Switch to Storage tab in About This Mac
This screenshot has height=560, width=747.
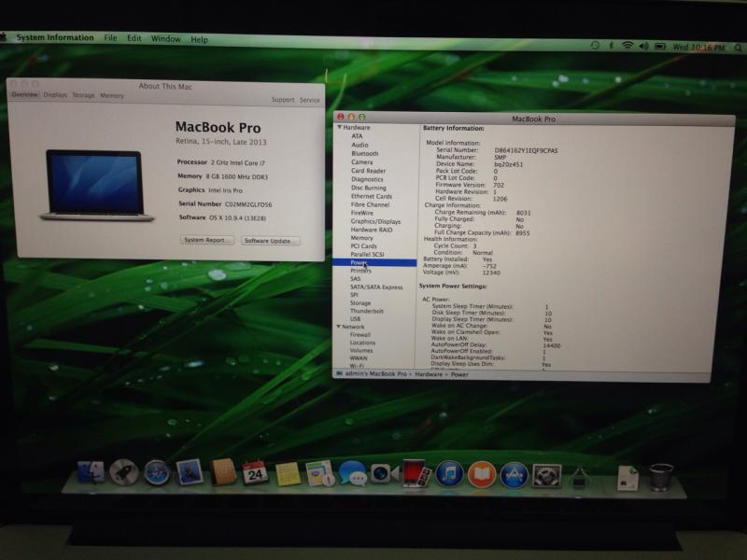[83, 95]
